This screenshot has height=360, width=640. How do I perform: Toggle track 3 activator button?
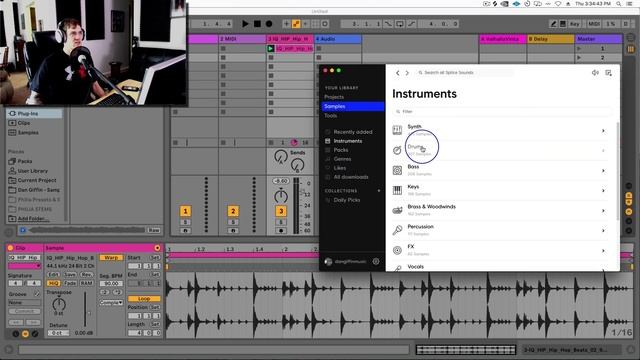pyautogui.click(x=281, y=211)
